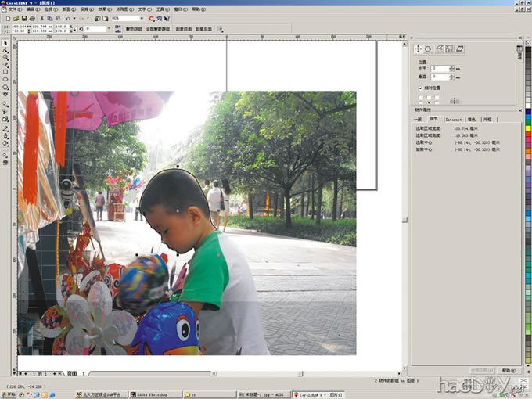Increase the 水平 position spinner value
The width and height of the screenshot is (532, 399).
point(451,66)
